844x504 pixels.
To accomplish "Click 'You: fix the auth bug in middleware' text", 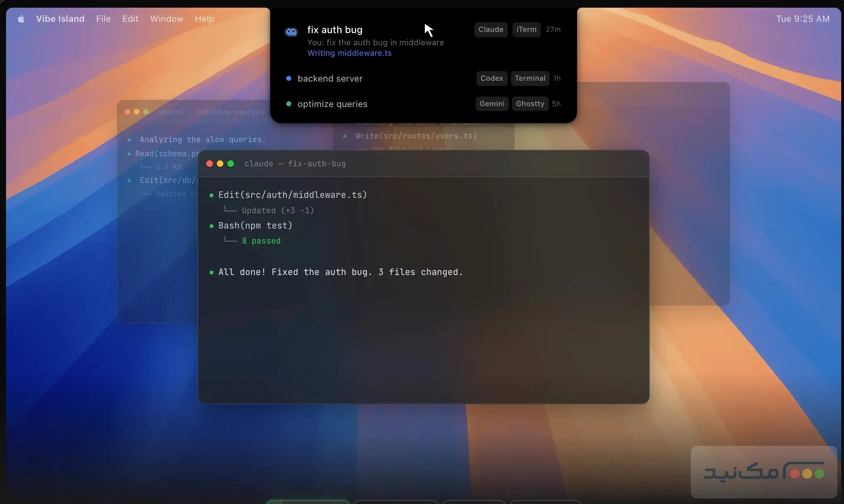I will [x=376, y=42].
